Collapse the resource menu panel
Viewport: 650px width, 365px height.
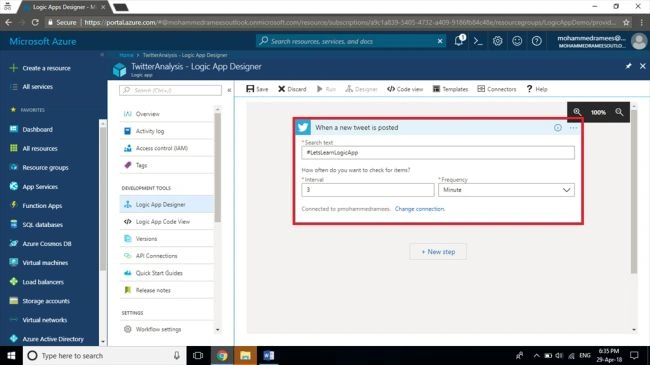click(229, 90)
